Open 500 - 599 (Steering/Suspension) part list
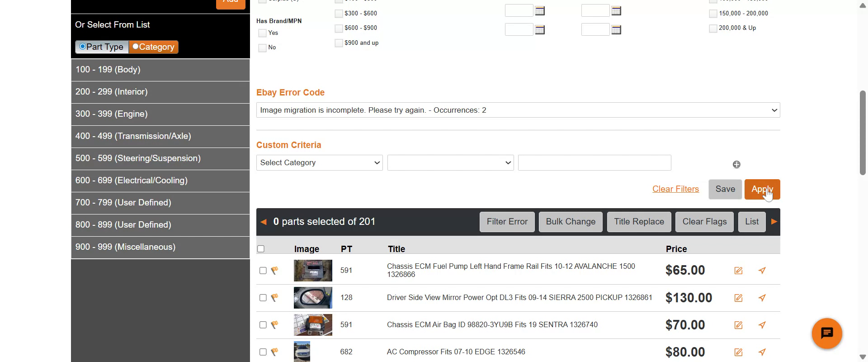The height and width of the screenshot is (362, 868). (160, 158)
